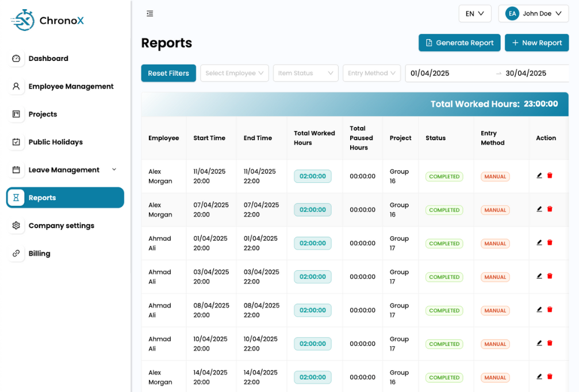Image resolution: width=579 pixels, height=392 pixels.
Task: Open the EN language dropdown
Action: coord(475,14)
